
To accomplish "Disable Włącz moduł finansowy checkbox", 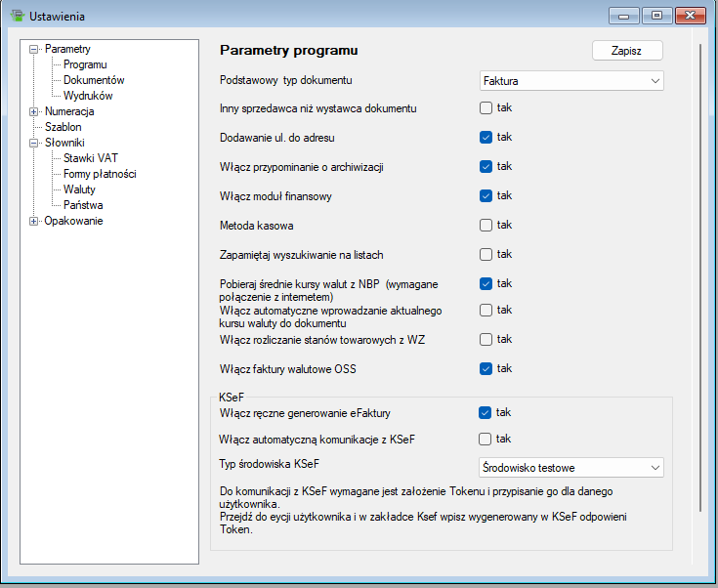I will 486,195.
